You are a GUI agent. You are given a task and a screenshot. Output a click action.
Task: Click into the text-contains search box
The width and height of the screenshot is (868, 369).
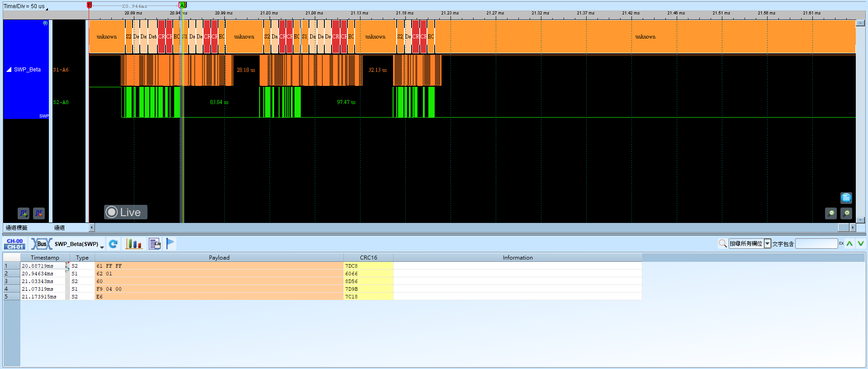[816, 244]
